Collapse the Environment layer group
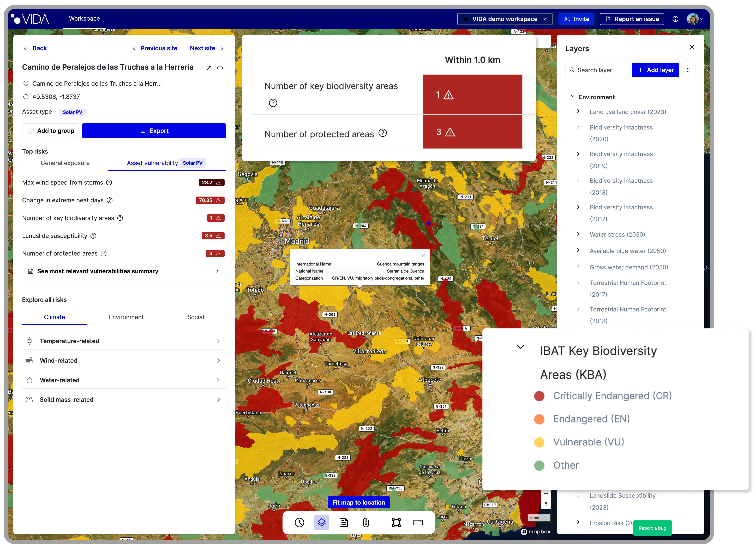This screenshot has width=756, height=549. (573, 97)
